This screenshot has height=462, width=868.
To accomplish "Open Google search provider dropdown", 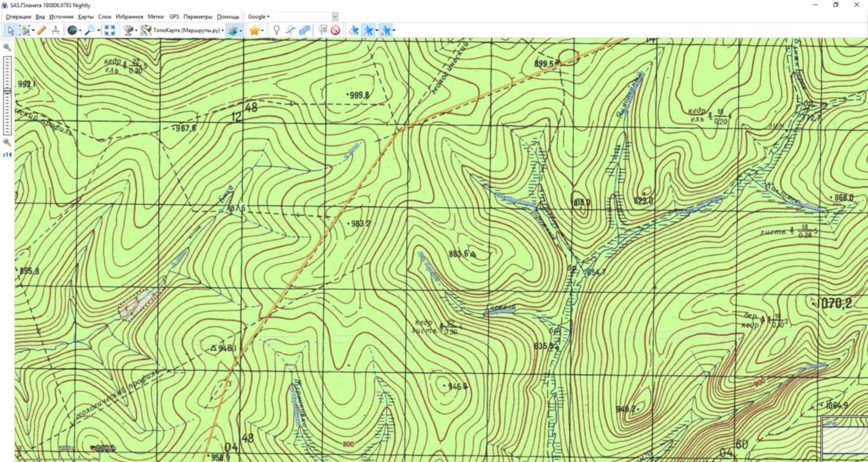I will [x=259, y=17].
